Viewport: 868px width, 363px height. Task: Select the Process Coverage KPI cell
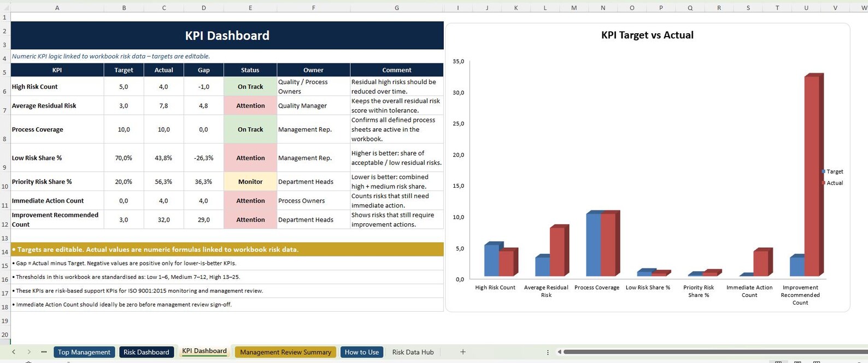click(x=57, y=129)
